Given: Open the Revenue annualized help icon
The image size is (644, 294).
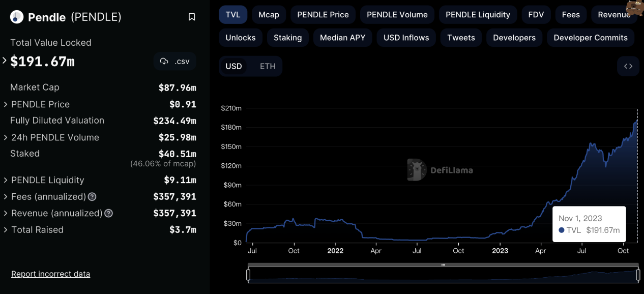Looking at the screenshot, I should pos(108,213).
